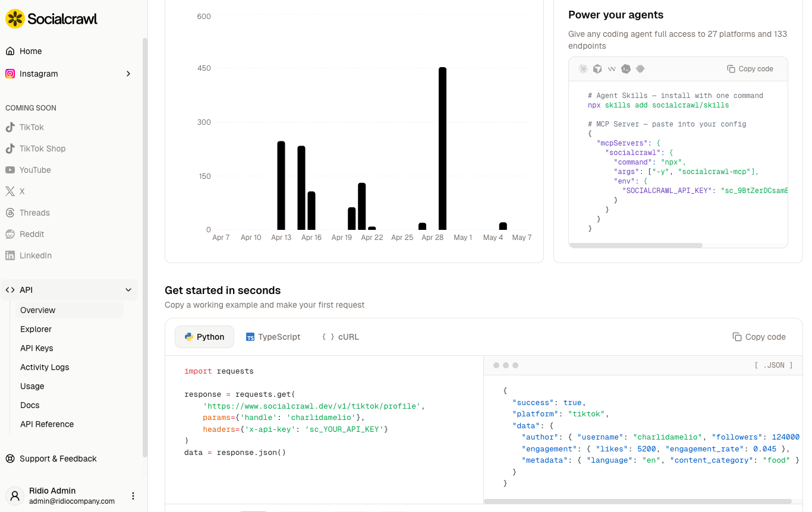
Task: Switch to the cURL tab
Action: pos(341,337)
